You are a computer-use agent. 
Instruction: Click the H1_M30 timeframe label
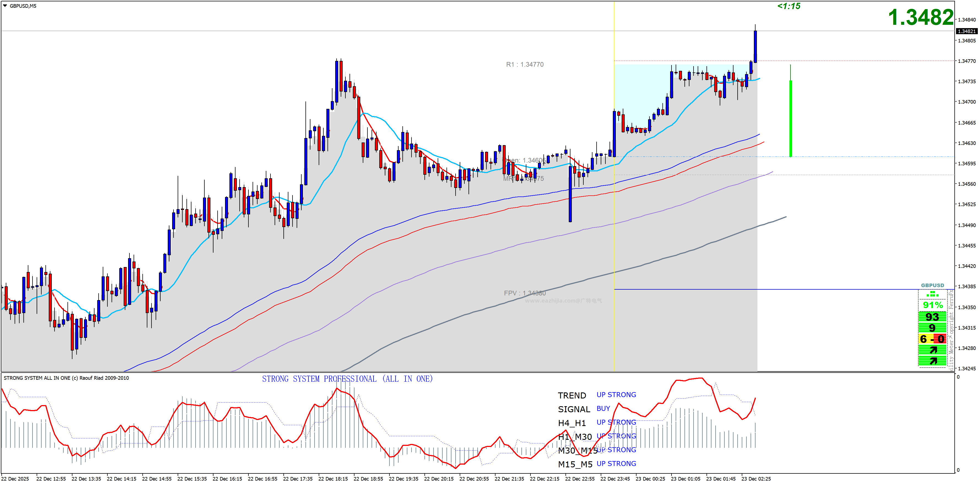coord(575,437)
